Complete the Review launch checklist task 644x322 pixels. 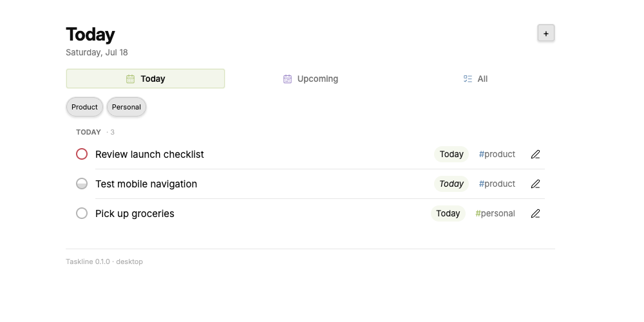click(x=82, y=154)
